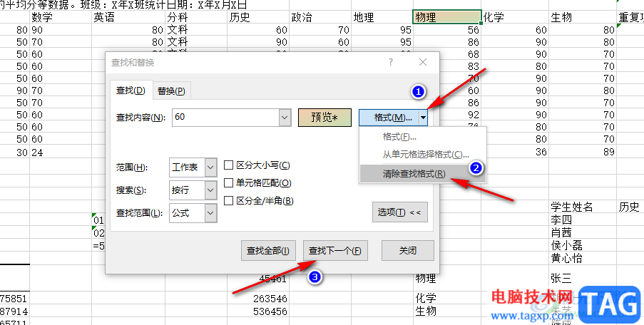Click the cell containing 75851
This screenshot has height=325, width=644.
pos(15,299)
